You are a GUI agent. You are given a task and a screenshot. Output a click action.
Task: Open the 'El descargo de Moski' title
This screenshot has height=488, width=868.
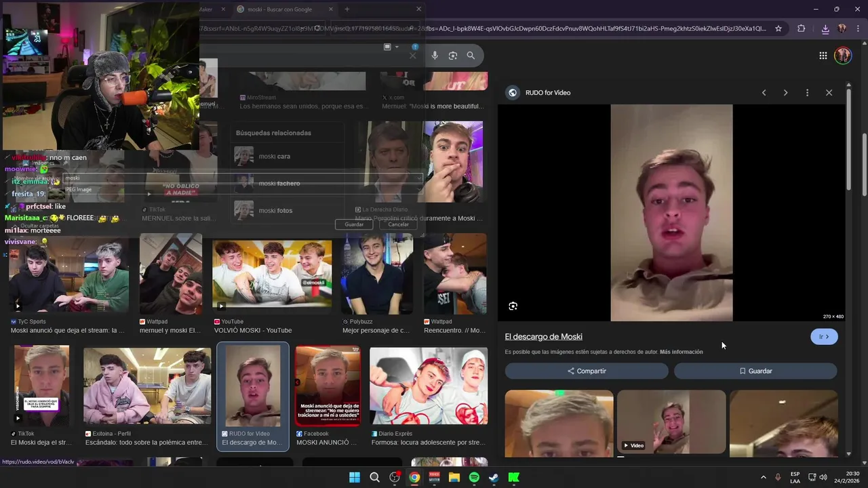click(543, 337)
